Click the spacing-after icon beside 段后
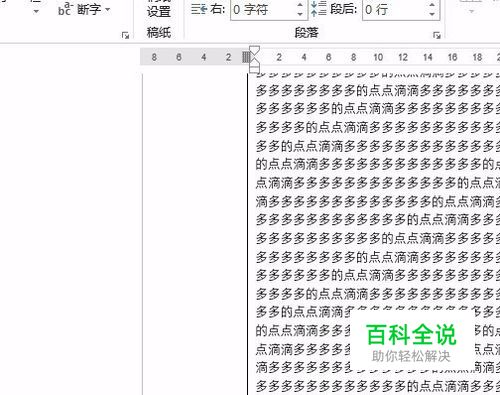 (x=318, y=9)
